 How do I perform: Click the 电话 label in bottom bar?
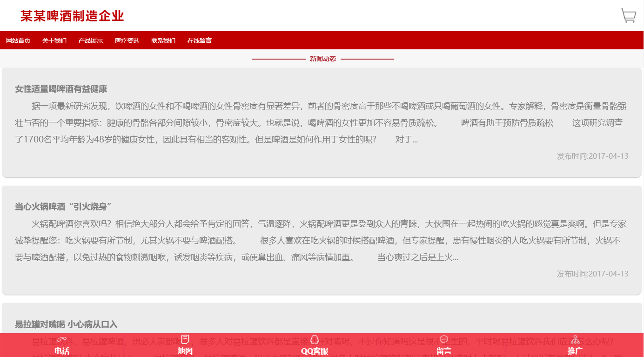(62, 351)
